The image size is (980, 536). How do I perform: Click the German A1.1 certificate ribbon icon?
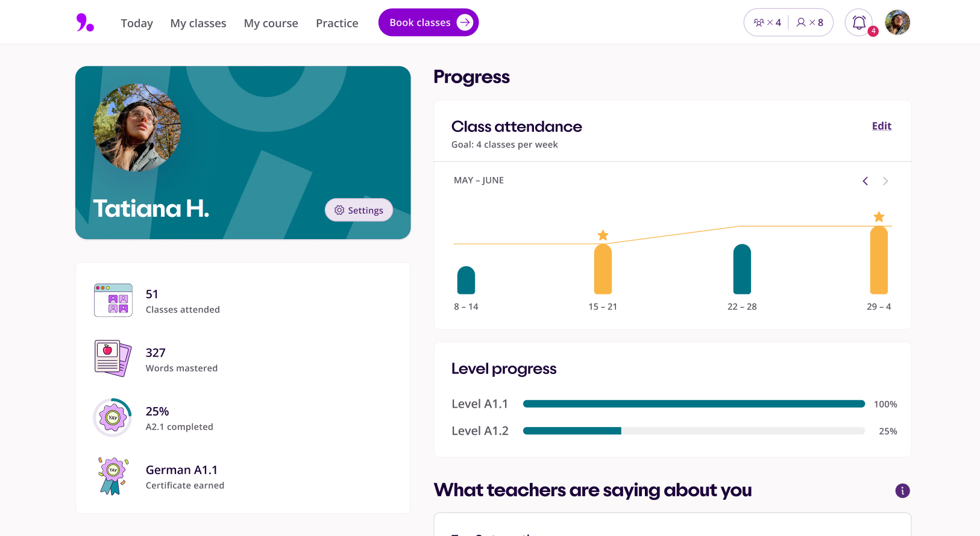point(113,476)
